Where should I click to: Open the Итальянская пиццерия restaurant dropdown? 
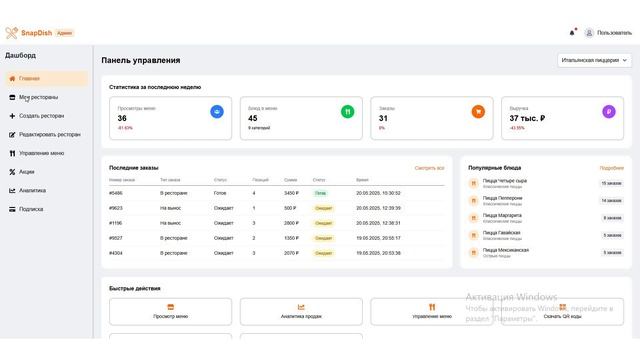[x=594, y=60]
